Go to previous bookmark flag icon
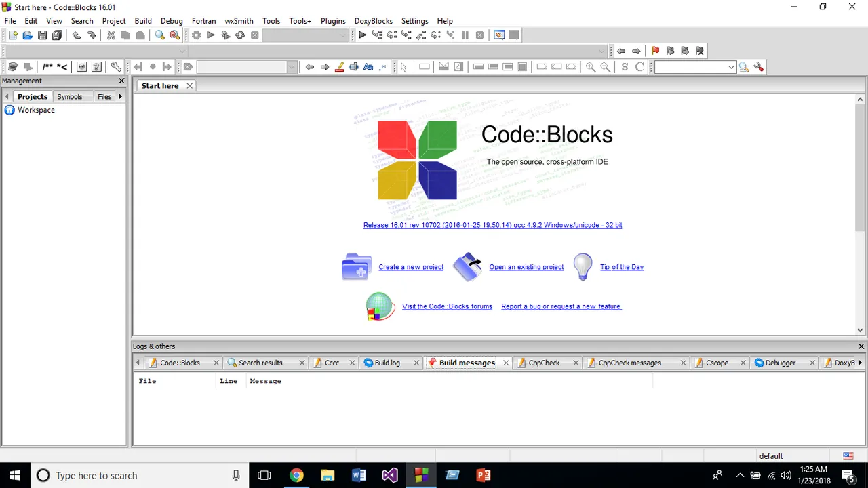 point(670,51)
